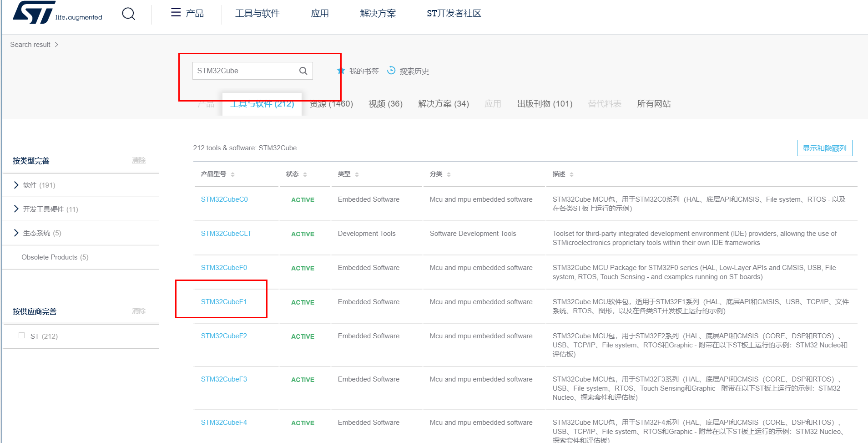
Task: Open 解决方案 in the top navigation
Action: pyautogui.click(x=378, y=14)
